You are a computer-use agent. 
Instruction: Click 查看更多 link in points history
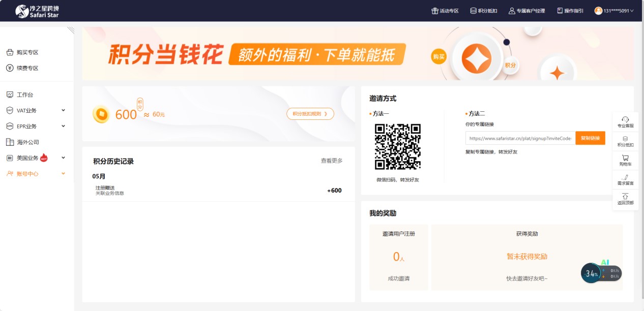point(332,161)
